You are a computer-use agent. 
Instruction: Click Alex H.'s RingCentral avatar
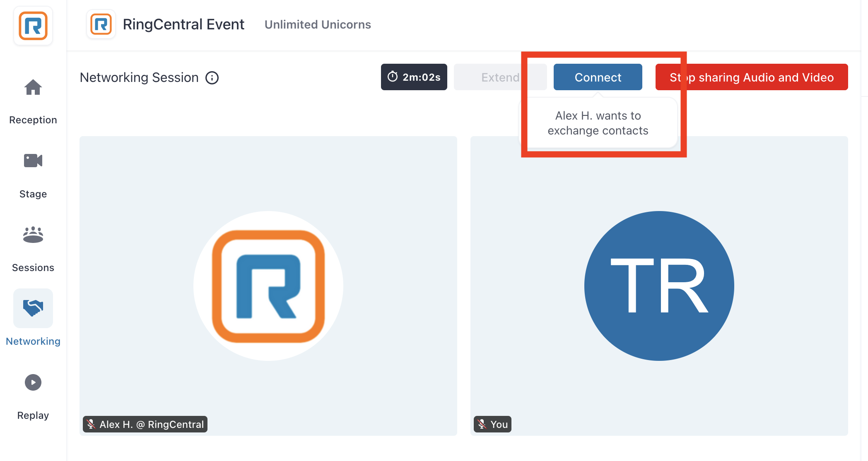pyautogui.click(x=268, y=286)
